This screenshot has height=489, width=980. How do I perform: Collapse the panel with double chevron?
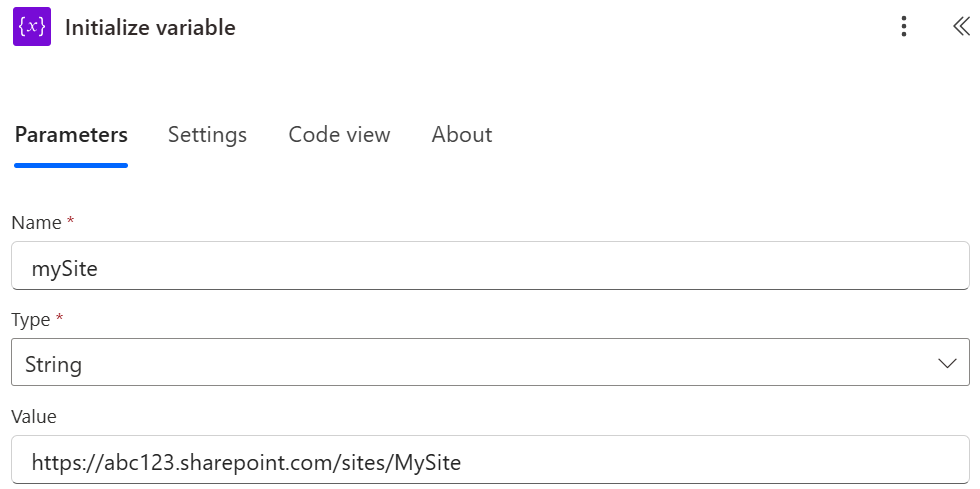click(x=961, y=27)
